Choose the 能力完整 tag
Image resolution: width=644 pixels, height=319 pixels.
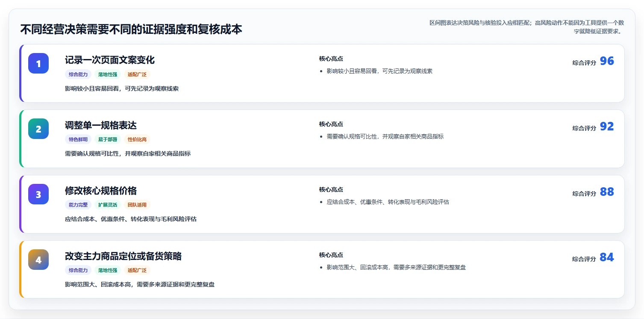78,205
